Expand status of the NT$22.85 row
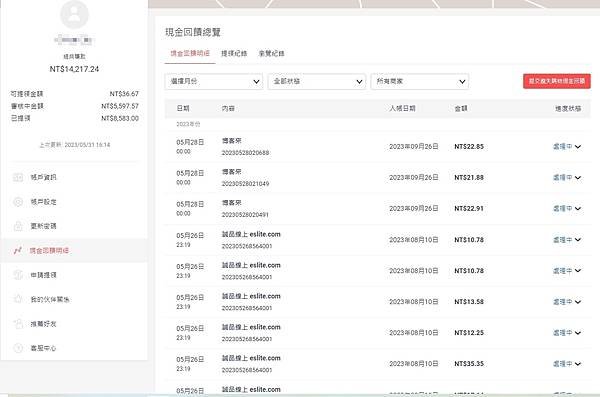 coord(567,146)
